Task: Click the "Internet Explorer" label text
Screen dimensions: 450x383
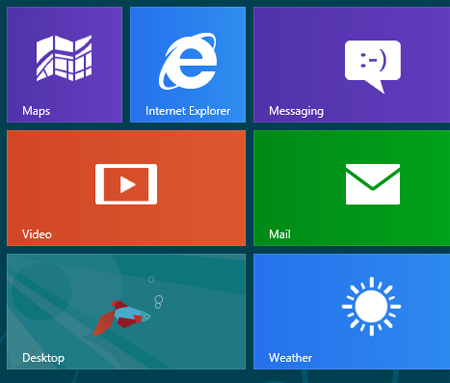Action: pos(188,111)
